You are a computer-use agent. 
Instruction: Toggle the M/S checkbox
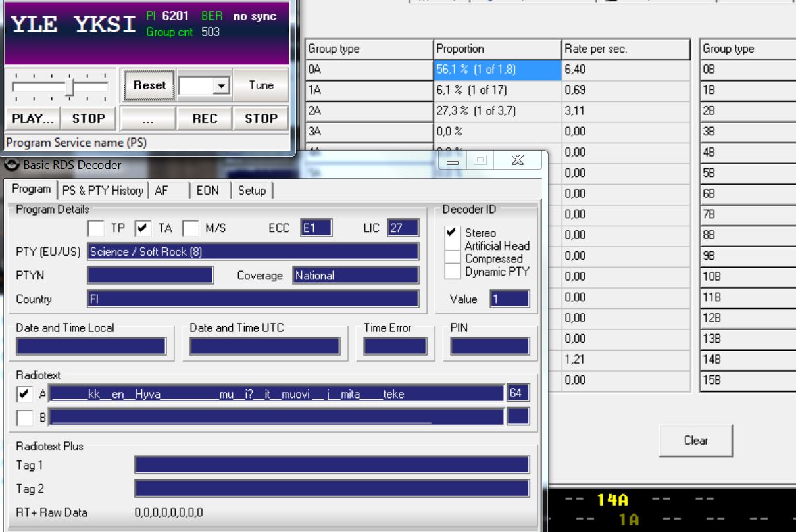point(191,228)
